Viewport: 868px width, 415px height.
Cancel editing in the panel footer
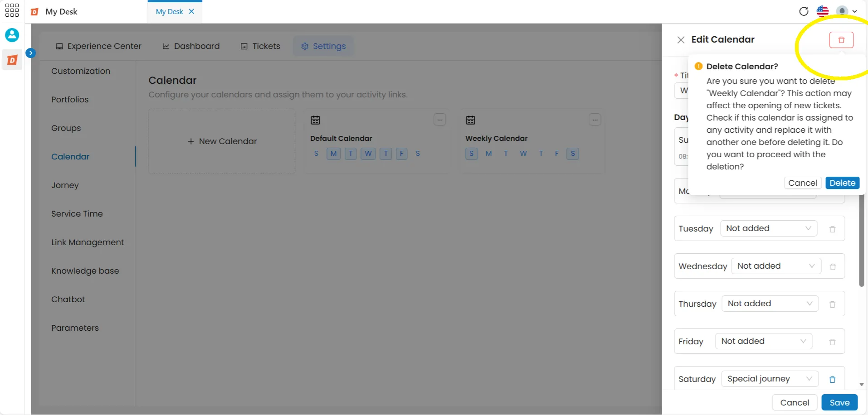[x=795, y=402]
